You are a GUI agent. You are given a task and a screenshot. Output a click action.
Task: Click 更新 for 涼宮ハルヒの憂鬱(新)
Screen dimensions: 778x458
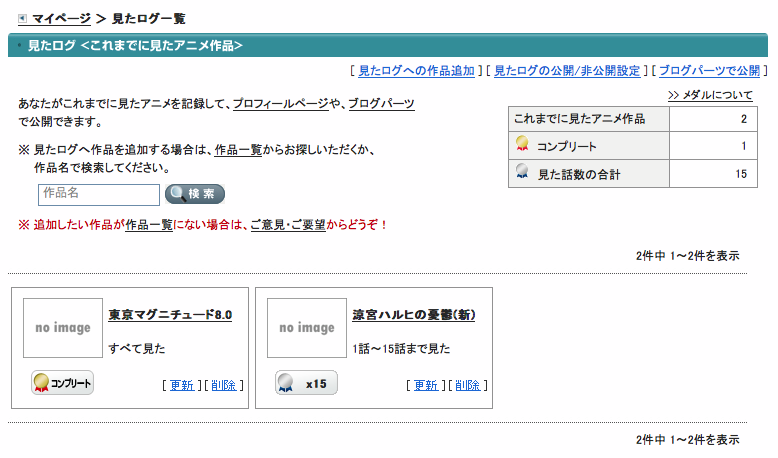coord(426,386)
